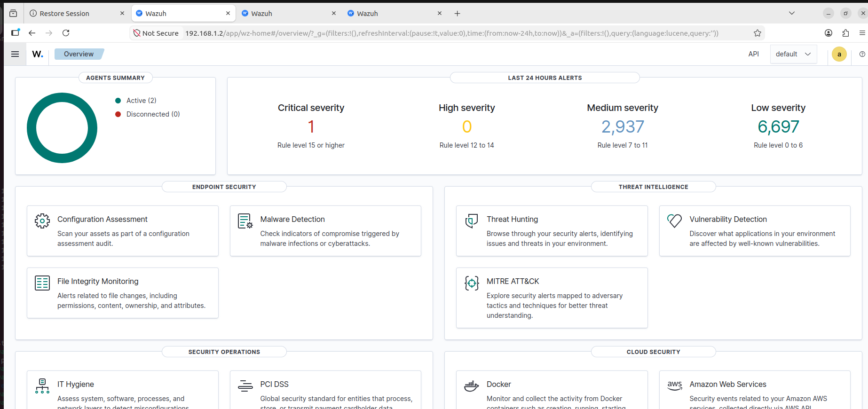The width and height of the screenshot is (868, 409).
Task: Open the Configuration Assessment gear icon
Action: 42,220
